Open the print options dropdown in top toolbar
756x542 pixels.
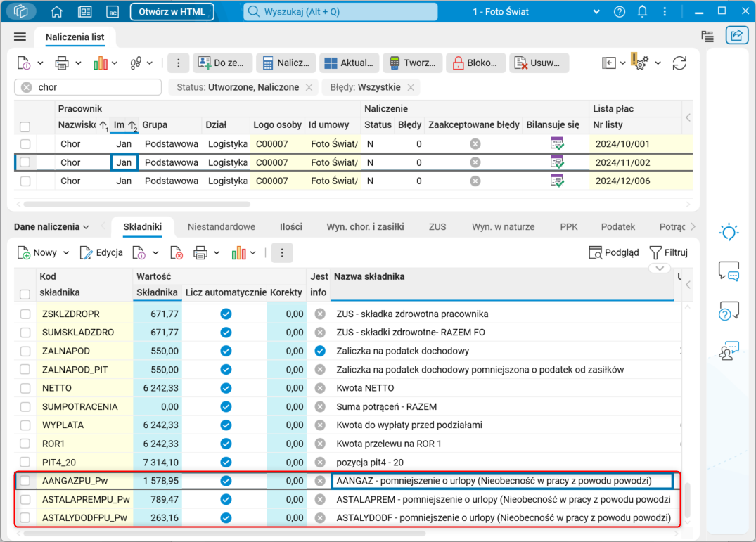(x=78, y=63)
